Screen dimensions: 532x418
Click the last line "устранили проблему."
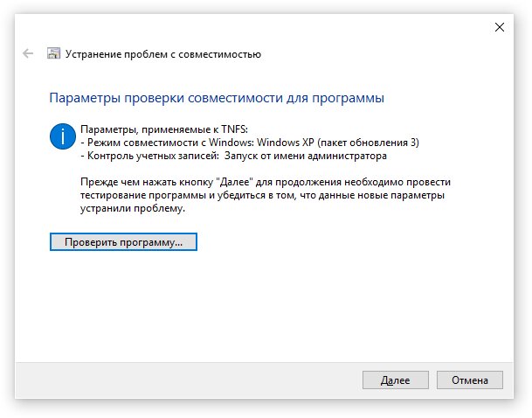(133, 208)
